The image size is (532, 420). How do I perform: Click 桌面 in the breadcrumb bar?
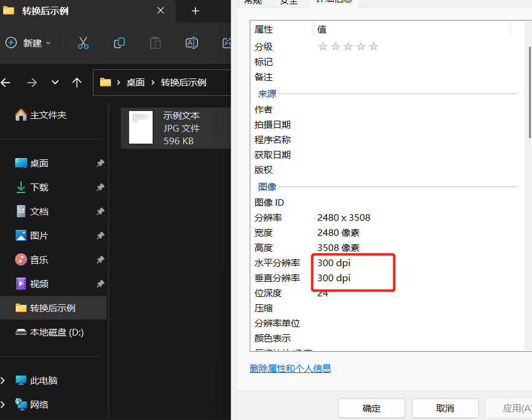134,83
